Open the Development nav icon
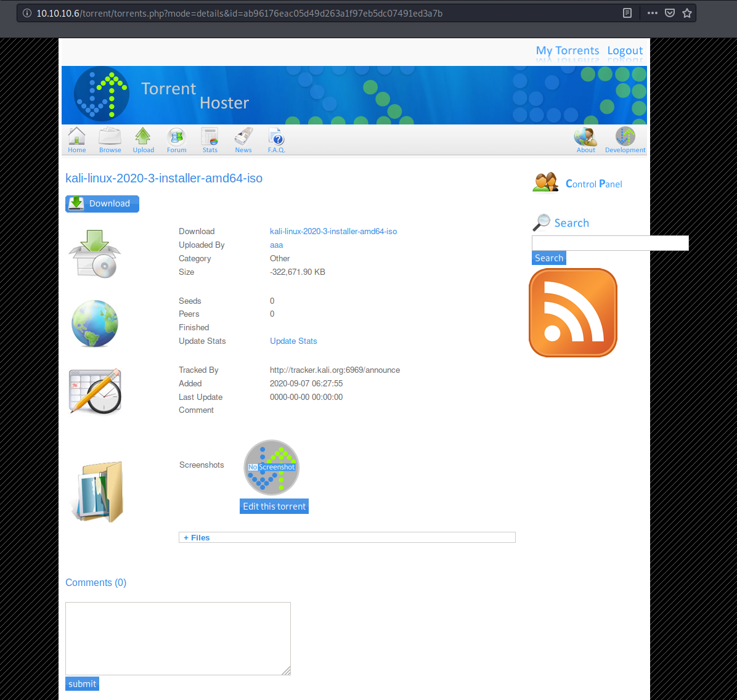Image resolution: width=737 pixels, height=700 pixels. point(625,140)
